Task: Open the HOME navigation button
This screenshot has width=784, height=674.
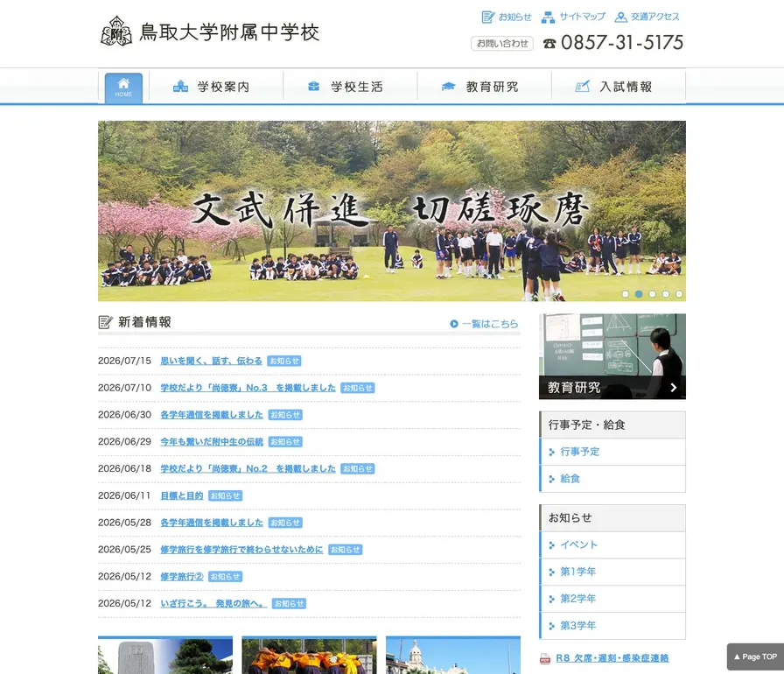Action: pyautogui.click(x=123, y=88)
